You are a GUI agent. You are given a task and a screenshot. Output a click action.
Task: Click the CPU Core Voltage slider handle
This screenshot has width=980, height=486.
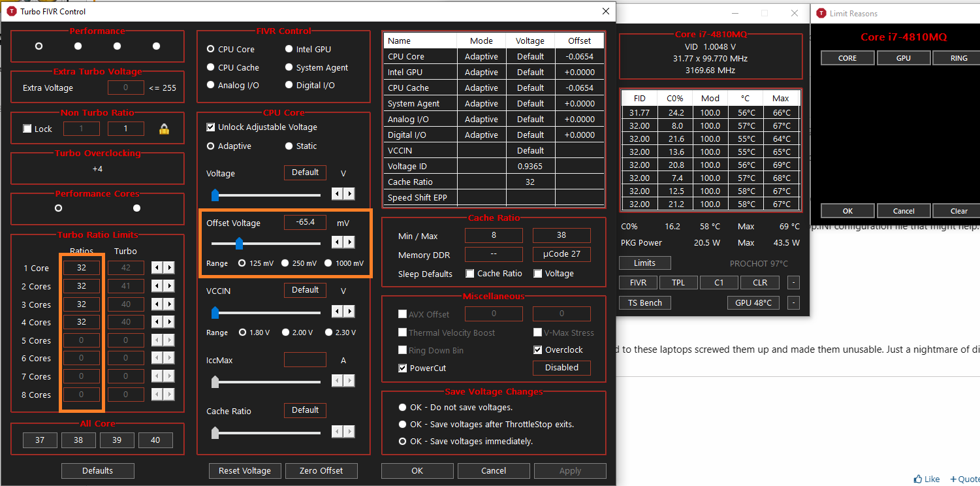pos(215,195)
